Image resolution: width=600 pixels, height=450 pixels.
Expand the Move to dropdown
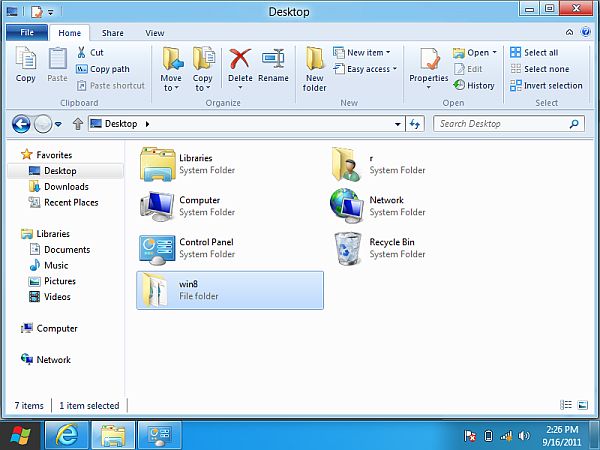coord(171,87)
